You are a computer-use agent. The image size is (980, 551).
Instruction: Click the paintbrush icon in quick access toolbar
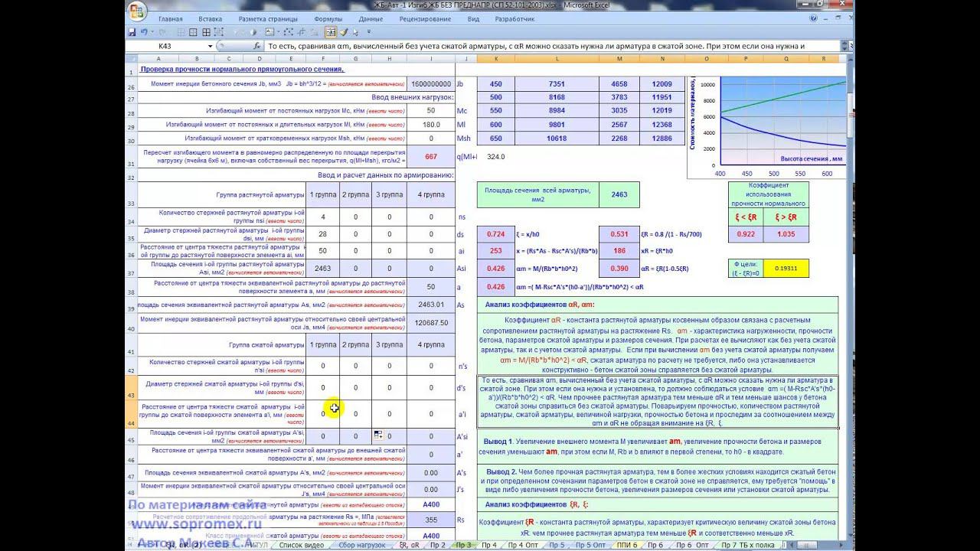[345, 32]
